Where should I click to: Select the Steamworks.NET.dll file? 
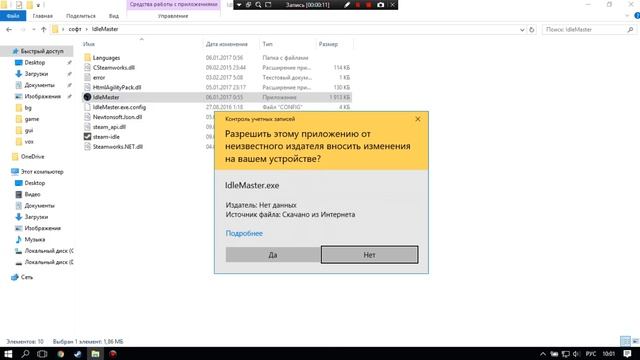tap(118, 147)
